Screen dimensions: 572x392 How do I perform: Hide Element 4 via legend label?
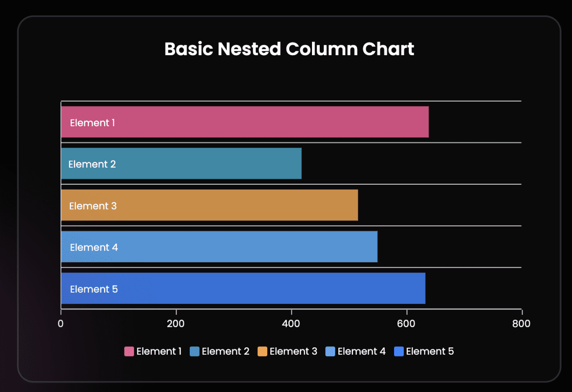361,351
